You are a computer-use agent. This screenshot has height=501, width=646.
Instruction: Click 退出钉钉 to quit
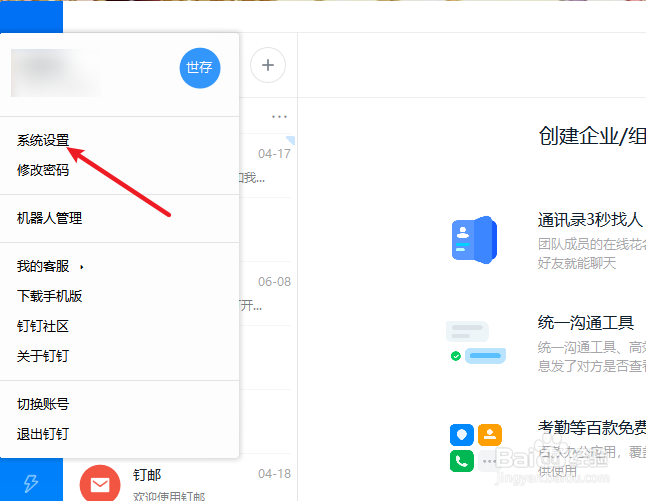tap(43, 434)
